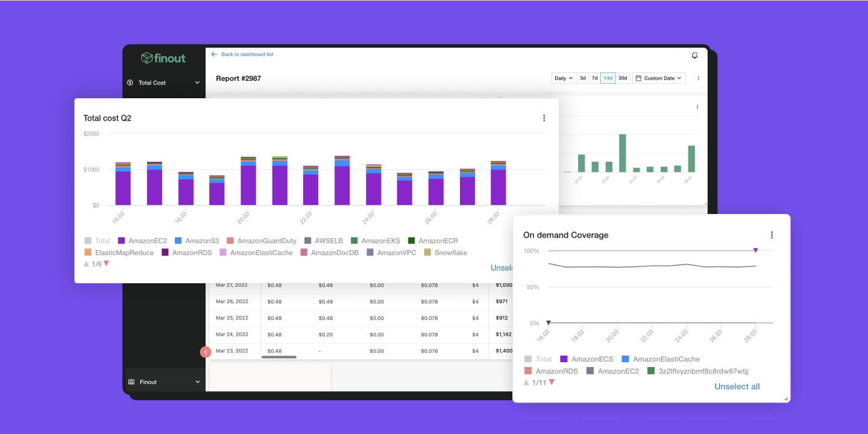Click the AmazonDocDB color swatch

pyautogui.click(x=304, y=253)
